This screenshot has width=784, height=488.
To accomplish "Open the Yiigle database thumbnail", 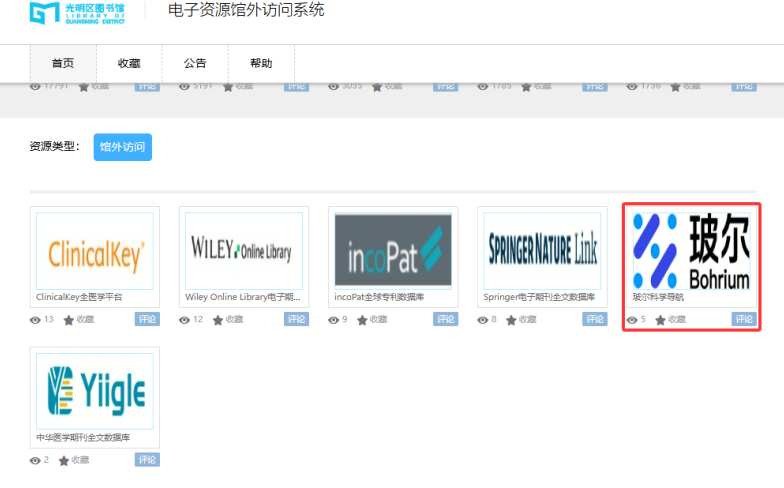I will point(95,391).
